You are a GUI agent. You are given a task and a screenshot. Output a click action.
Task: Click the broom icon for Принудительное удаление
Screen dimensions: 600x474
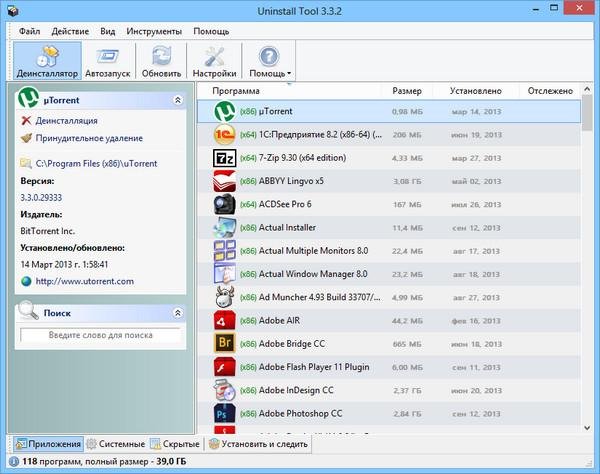point(26,138)
